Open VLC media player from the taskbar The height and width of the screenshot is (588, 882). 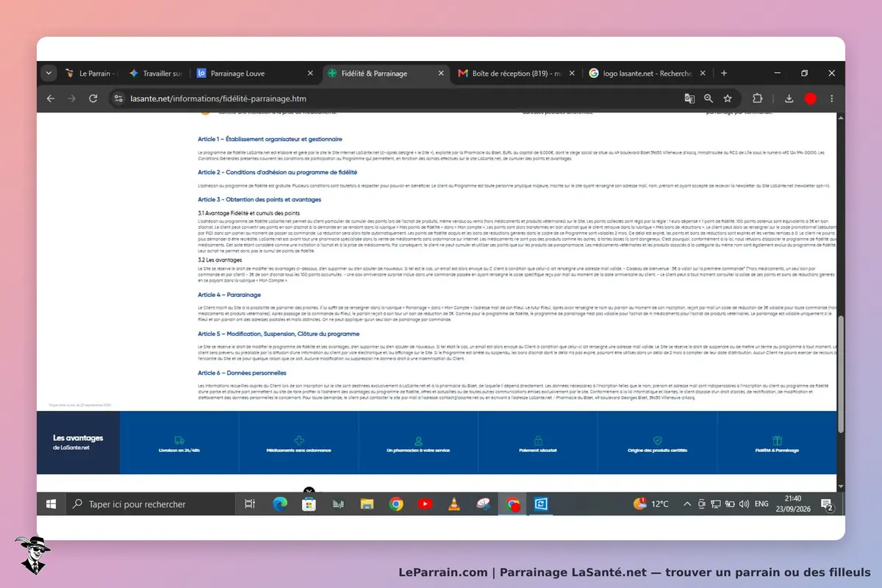(x=454, y=504)
